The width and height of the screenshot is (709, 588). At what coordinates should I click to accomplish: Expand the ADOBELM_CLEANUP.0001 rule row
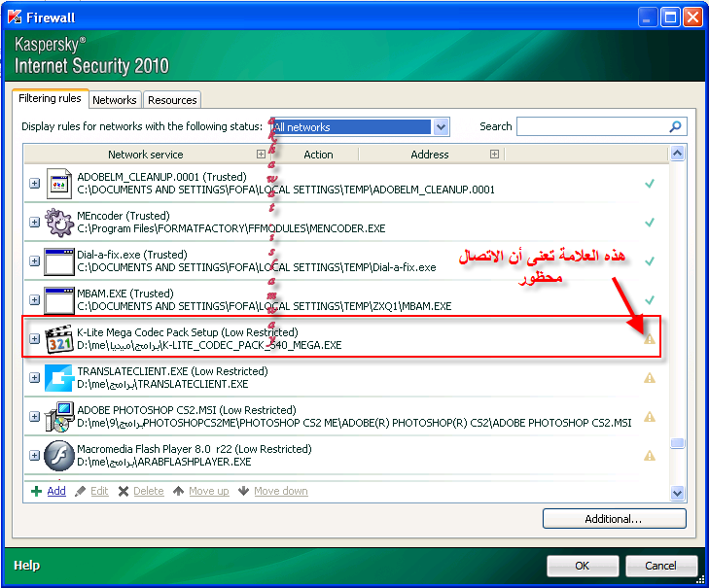34,184
